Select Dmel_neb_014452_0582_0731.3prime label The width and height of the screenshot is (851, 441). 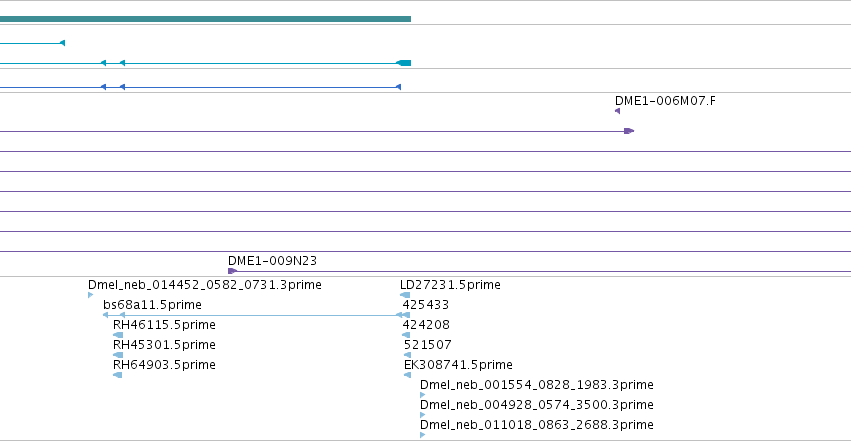tap(205, 285)
